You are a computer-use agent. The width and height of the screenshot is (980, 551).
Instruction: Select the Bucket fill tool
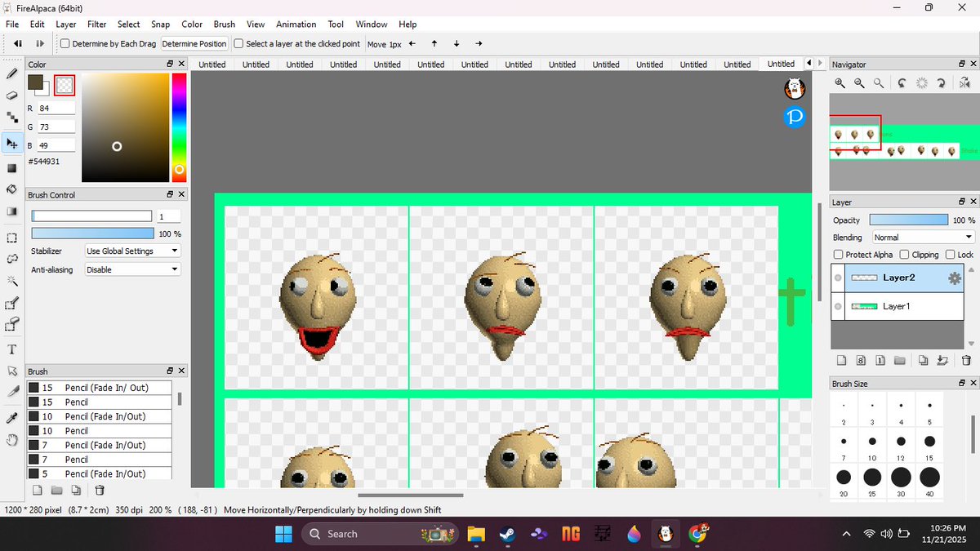pyautogui.click(x=12, y=189)
